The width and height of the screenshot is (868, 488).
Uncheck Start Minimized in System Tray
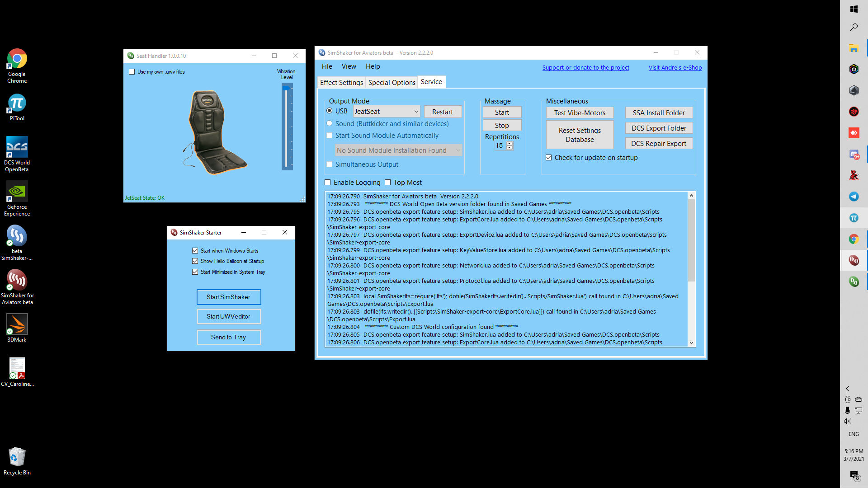(195, 272)
